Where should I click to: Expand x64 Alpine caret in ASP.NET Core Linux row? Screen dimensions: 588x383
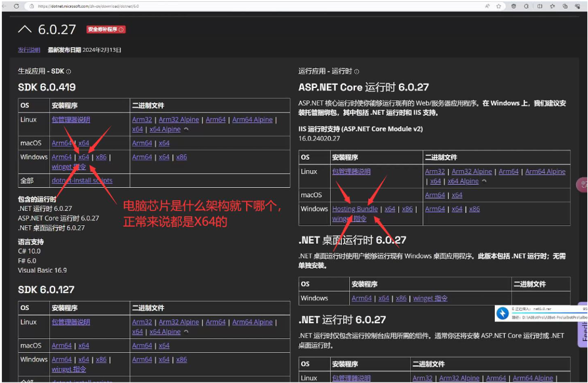pyautogui.click(x=483, y=181)
